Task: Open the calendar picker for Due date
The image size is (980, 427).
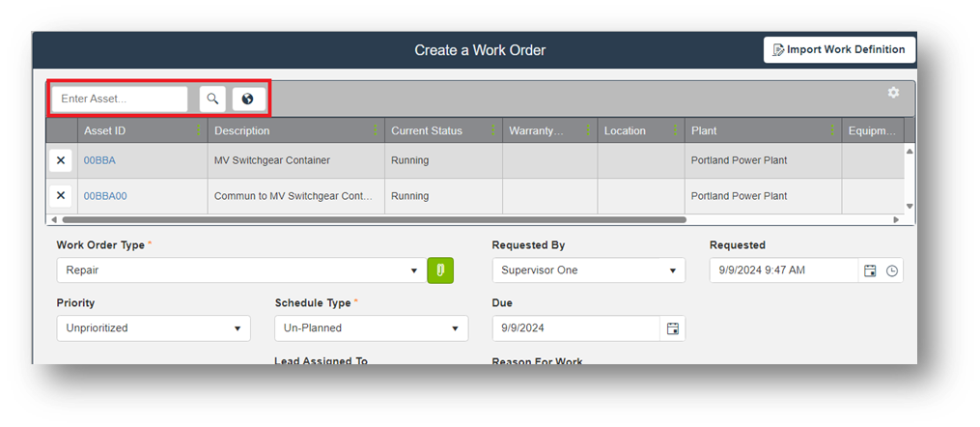Action: pos(673,328)
